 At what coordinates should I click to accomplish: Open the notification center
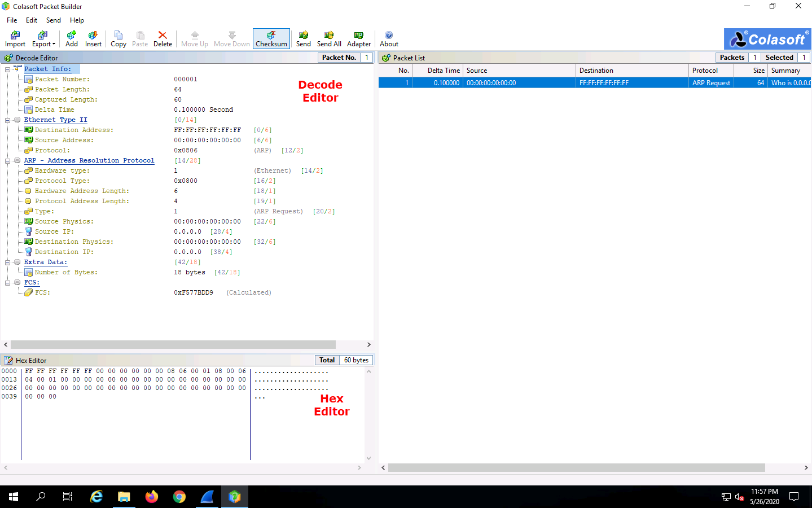click(x=794, y=497)
